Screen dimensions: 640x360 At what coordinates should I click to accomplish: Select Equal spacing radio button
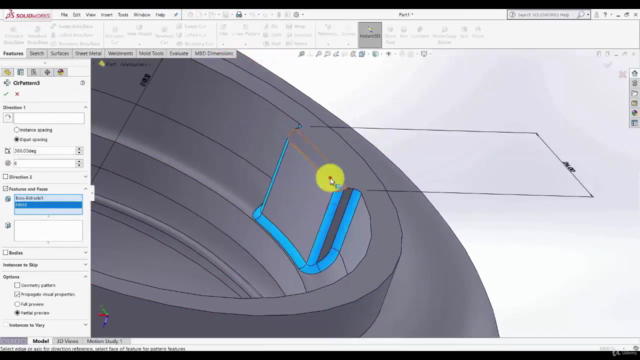[x=17, y=140]
